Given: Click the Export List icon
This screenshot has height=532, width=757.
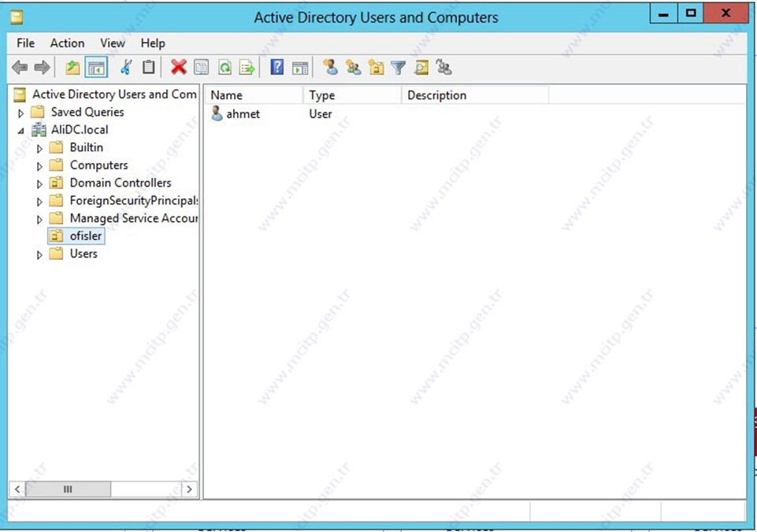Looking at the screenshot, I should pos(247,67).
